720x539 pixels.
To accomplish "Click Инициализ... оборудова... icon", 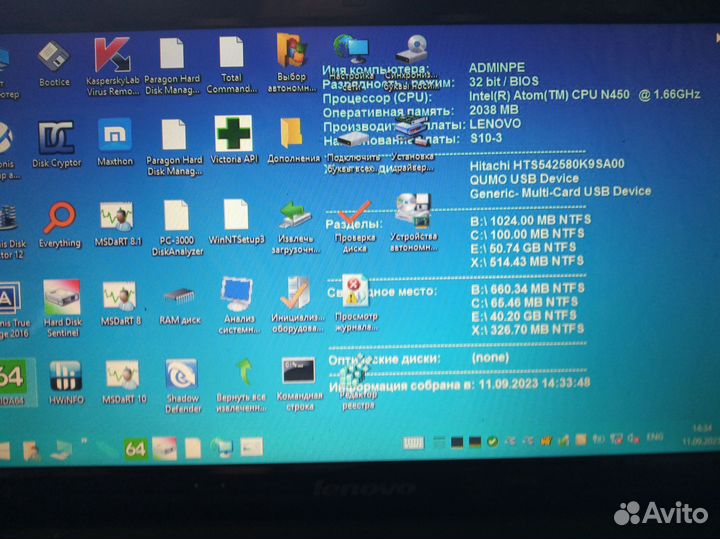I will click(298, 305).
